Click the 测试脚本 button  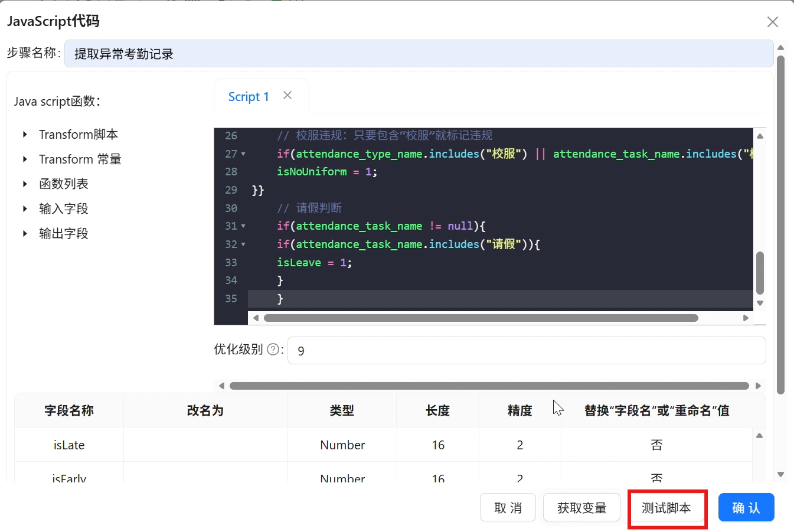tap(666, 508)
